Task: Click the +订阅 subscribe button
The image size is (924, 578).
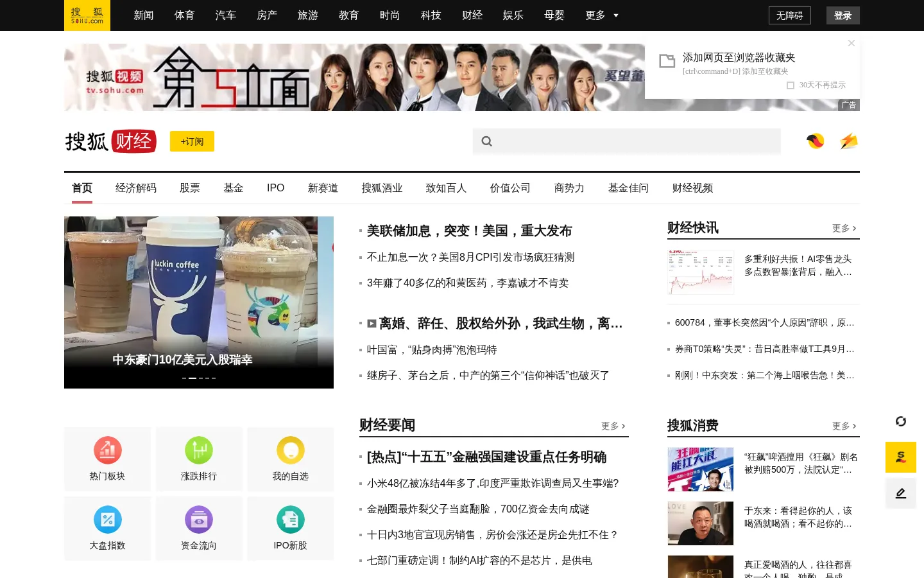Action: click(192, 141)
